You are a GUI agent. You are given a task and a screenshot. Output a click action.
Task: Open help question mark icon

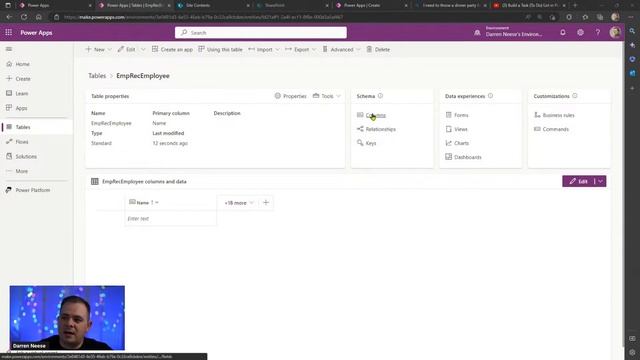coord(598,33)
